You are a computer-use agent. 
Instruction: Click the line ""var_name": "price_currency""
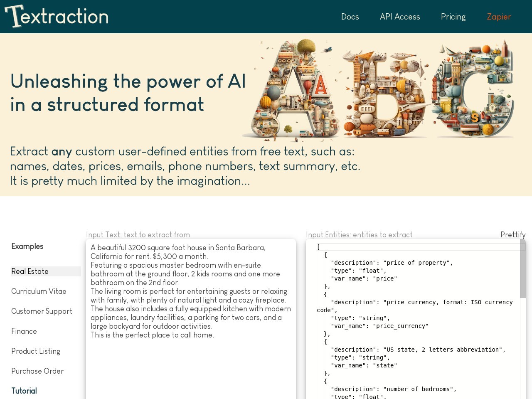pos(379,326)
